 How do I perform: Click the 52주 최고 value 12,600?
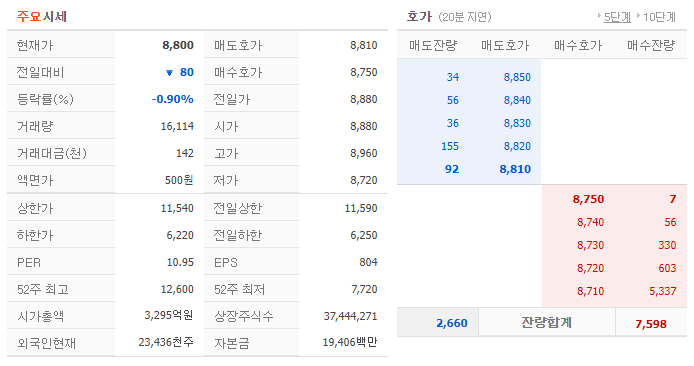tap(177, 289)
